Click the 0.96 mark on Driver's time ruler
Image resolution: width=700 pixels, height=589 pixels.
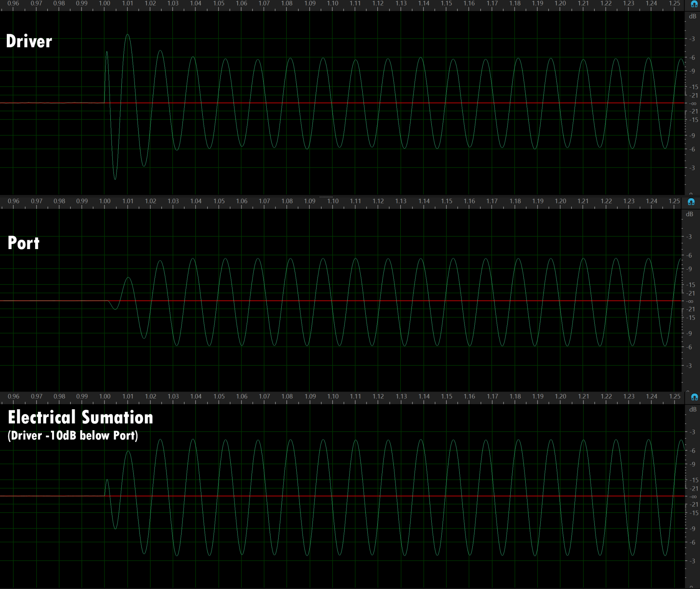point(13,3)
